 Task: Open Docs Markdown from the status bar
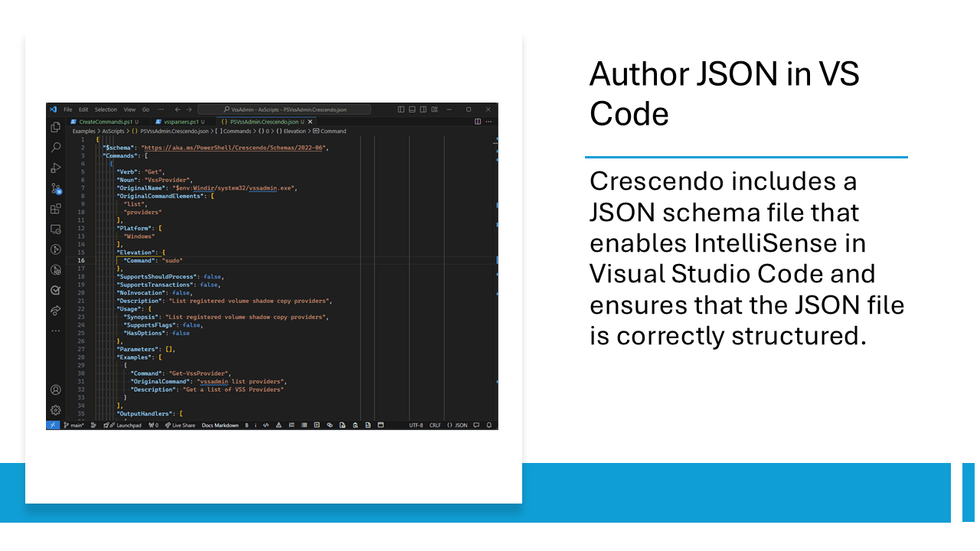pos(220,425)
